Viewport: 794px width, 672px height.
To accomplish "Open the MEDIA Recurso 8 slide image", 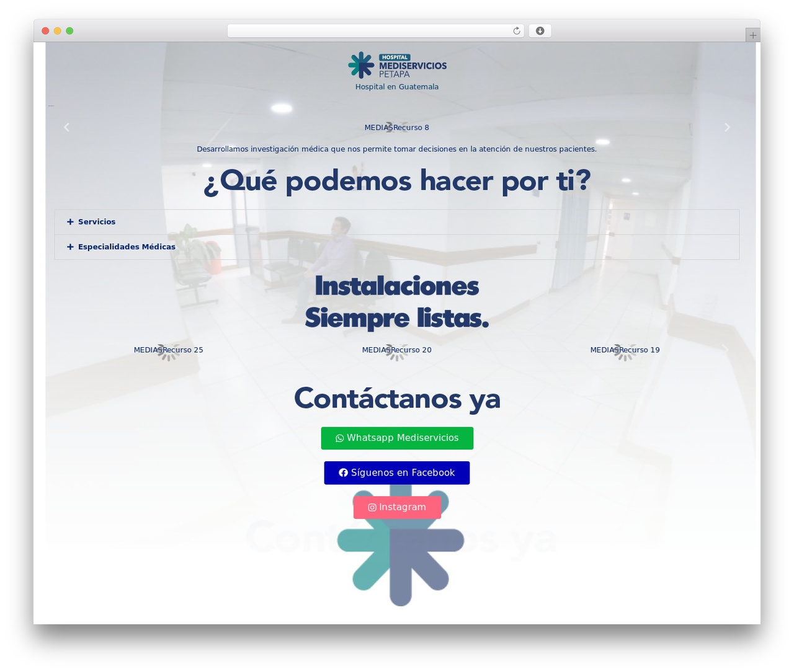I will [x=397, y=128].
